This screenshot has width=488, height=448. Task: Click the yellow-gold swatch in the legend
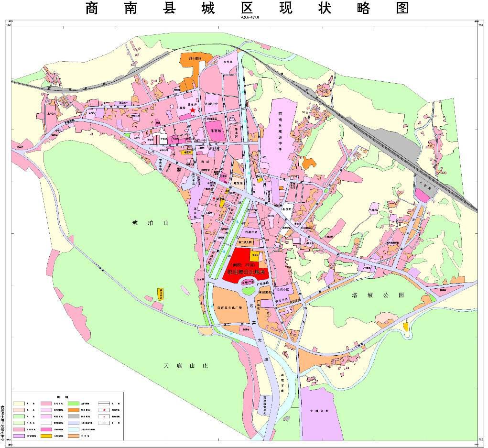[x=46, y=436]
